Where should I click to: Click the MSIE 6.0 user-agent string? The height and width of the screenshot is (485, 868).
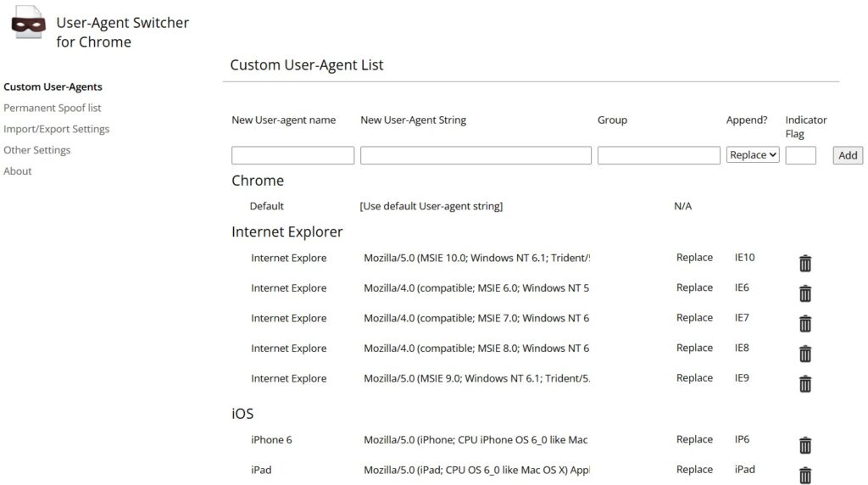click(476, 288)
